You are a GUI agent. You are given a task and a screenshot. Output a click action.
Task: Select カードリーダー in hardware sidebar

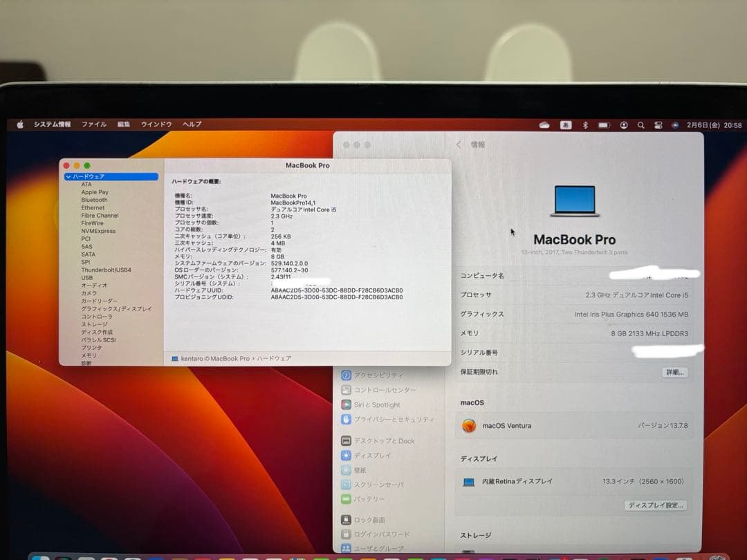click(x=100, y=301)
